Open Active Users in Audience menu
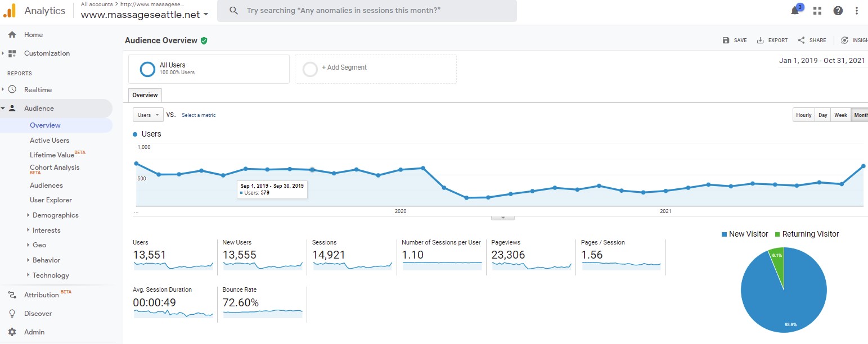The image size is (868, 344). (50, 141)
